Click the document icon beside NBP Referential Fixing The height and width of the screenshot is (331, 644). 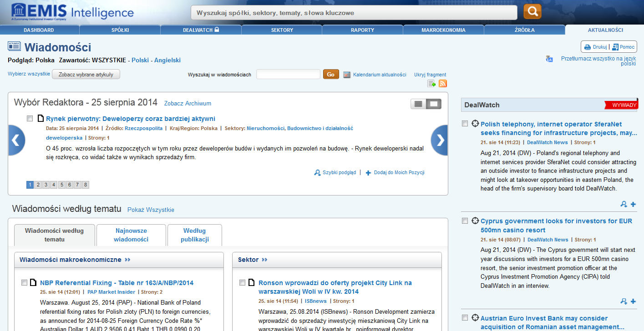[33, 283]
